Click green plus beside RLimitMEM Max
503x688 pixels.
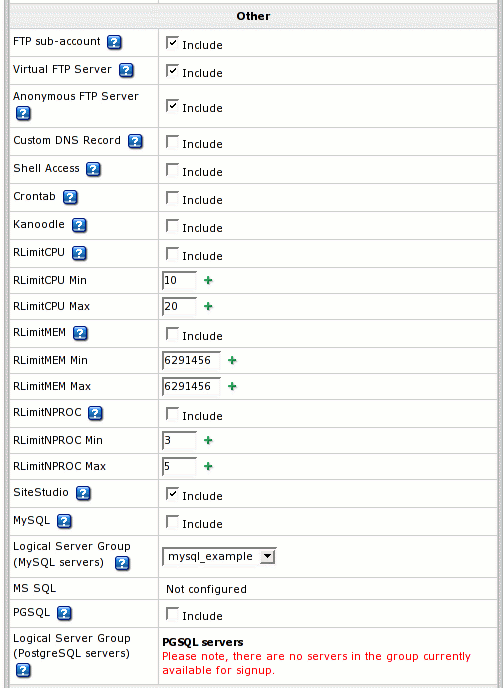(232, 387)
